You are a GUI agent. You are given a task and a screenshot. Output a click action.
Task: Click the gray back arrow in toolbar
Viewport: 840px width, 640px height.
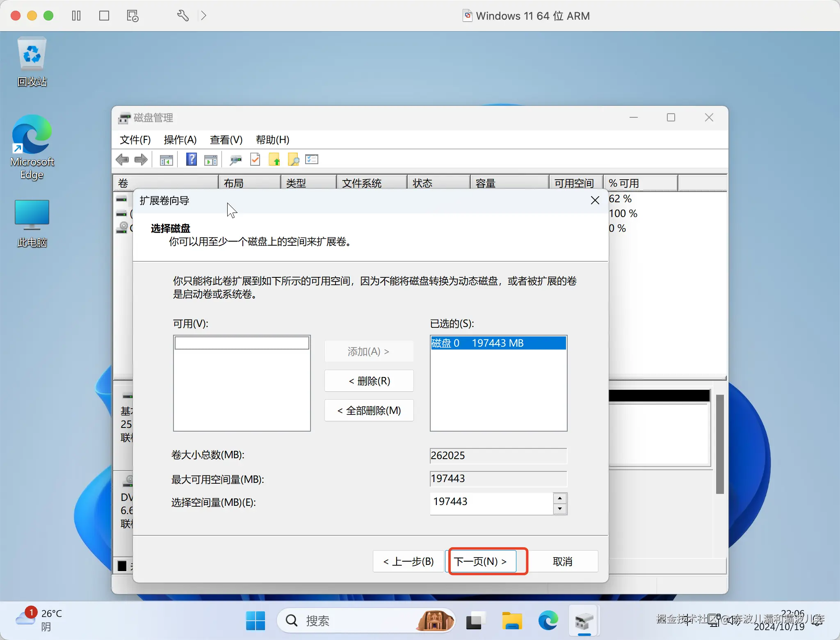122,160
